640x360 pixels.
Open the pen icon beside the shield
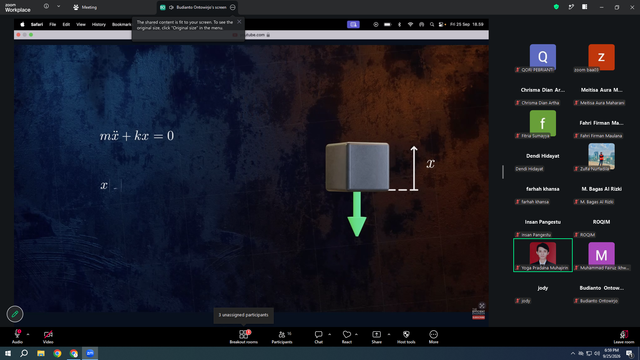coord(571,7)
